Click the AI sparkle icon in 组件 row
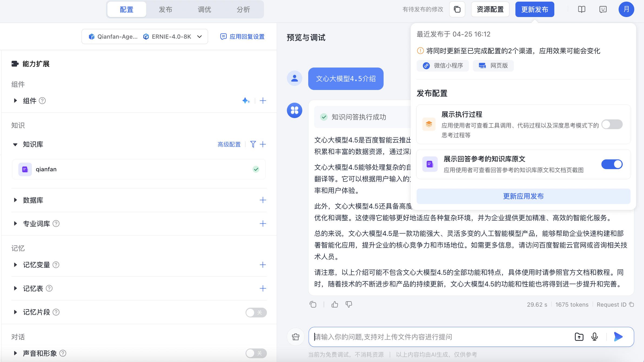The width and height of the screenshot is (644, 362). click(x=246, y=101)
